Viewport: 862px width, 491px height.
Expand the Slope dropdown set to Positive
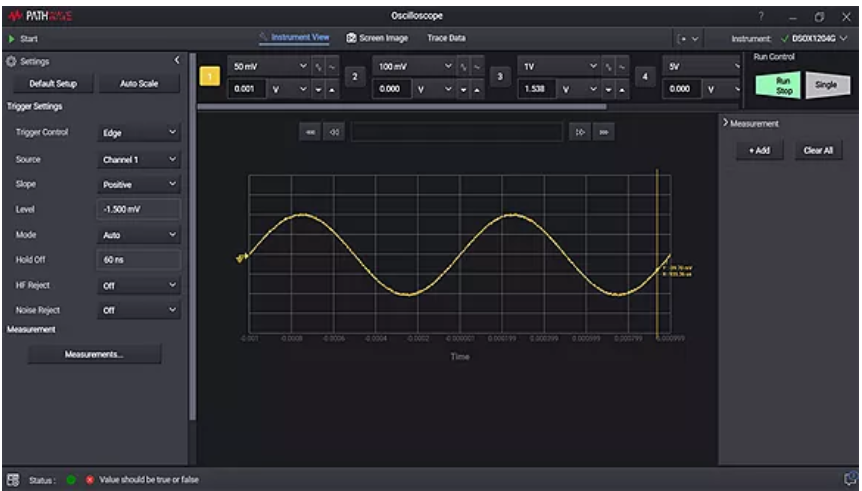coord(140,185)
